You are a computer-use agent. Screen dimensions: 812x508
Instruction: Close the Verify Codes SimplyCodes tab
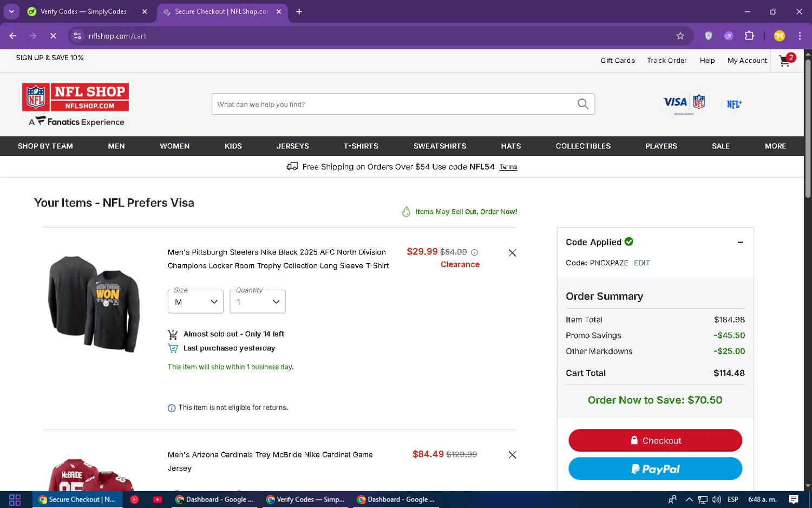tap(145, 11)
